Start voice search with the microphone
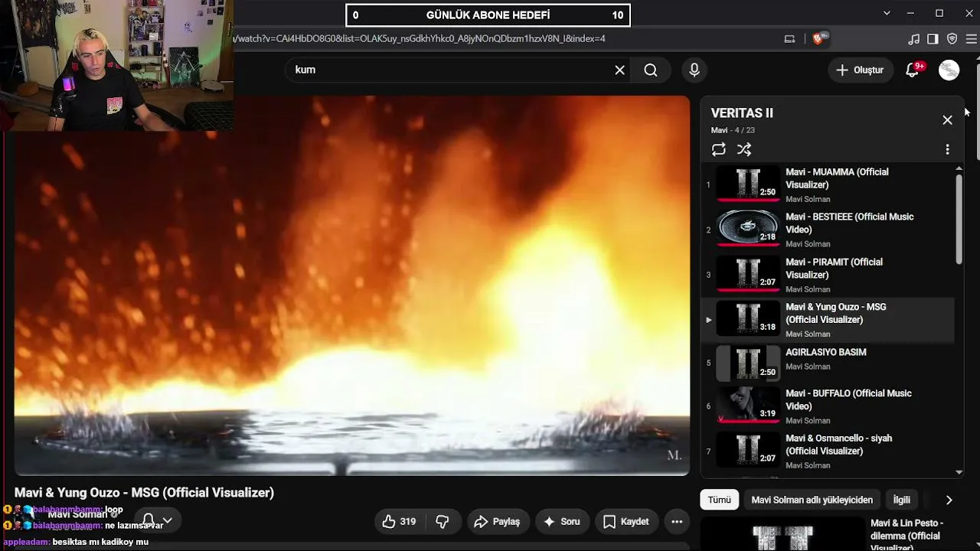The width and height of the screenshot is (980, 551). click(x=694, y=70)
